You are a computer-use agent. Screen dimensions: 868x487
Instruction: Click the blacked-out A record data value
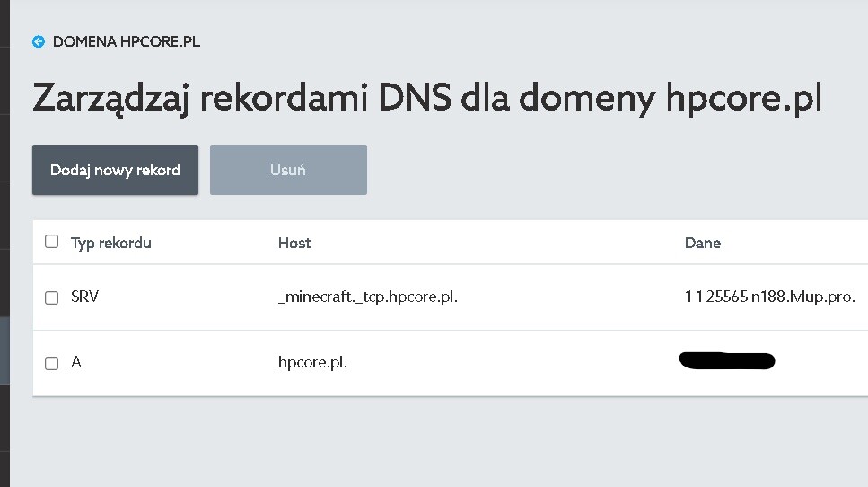pyautogui.click(x=727, y=361)
